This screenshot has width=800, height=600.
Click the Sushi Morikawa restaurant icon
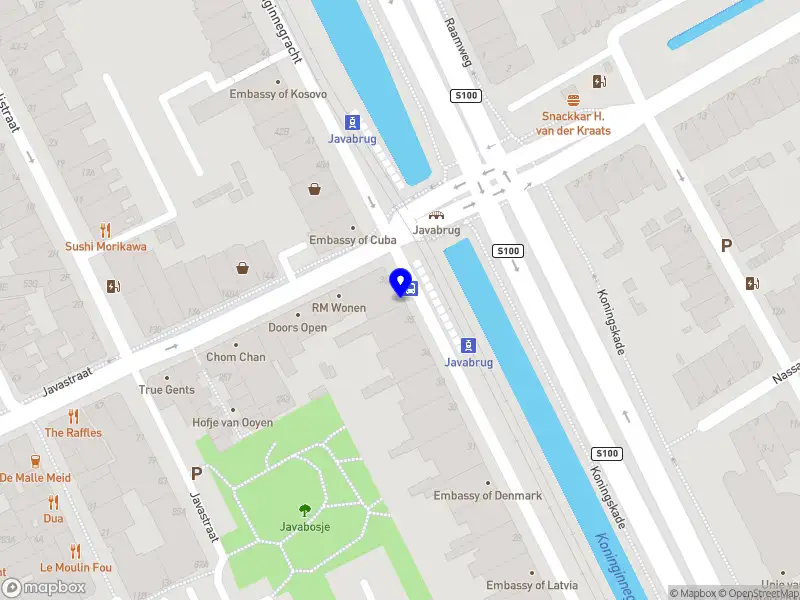point(106,231)
